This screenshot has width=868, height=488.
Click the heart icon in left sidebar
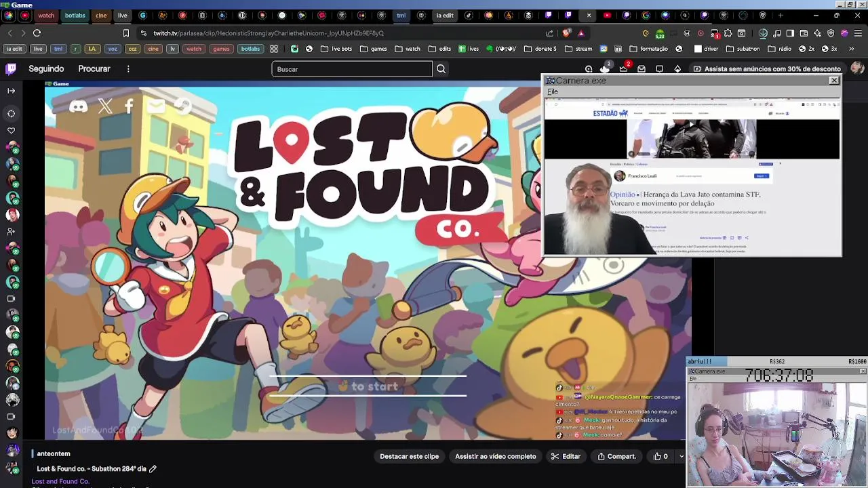coord(11,130)
